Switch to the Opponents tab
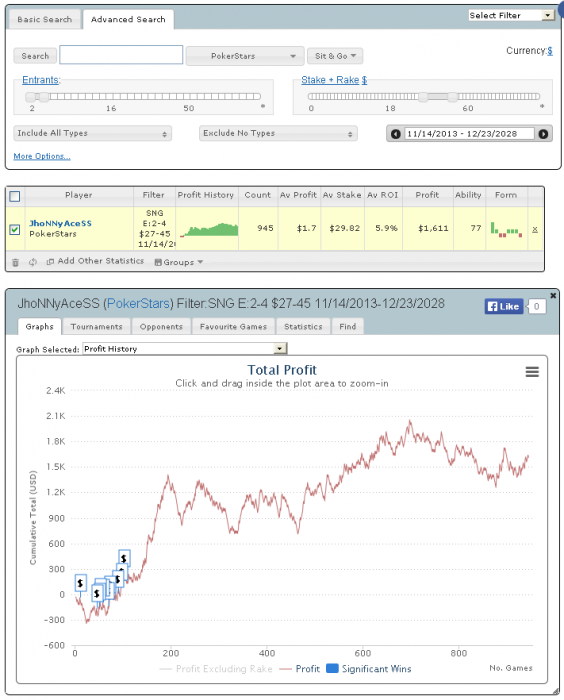The width and height of the screenshot is (564, 700). click(161, 326)
